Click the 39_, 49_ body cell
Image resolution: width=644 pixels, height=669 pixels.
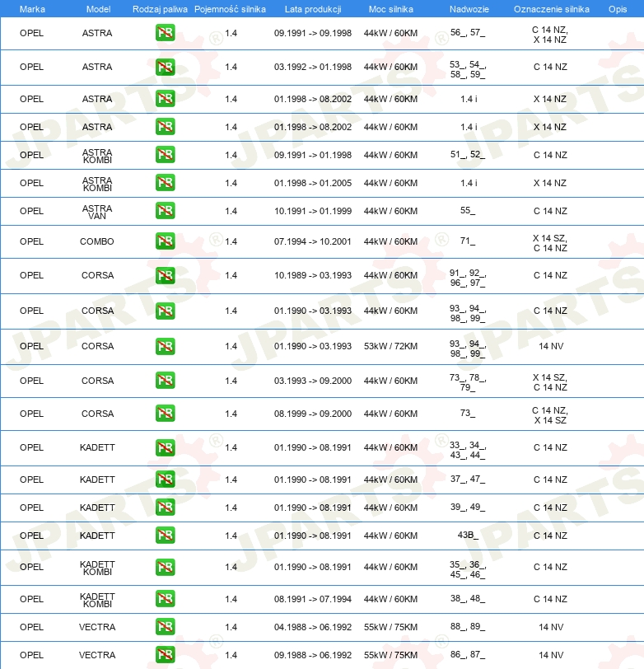tap(468, 507)
